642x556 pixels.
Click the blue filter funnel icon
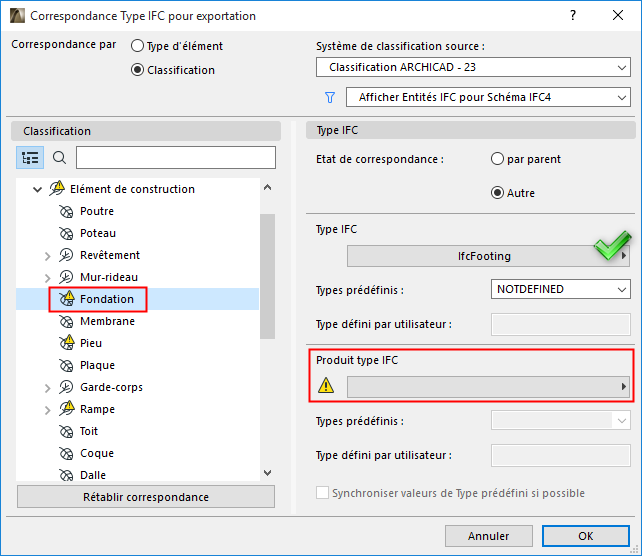tap(329, 97)
